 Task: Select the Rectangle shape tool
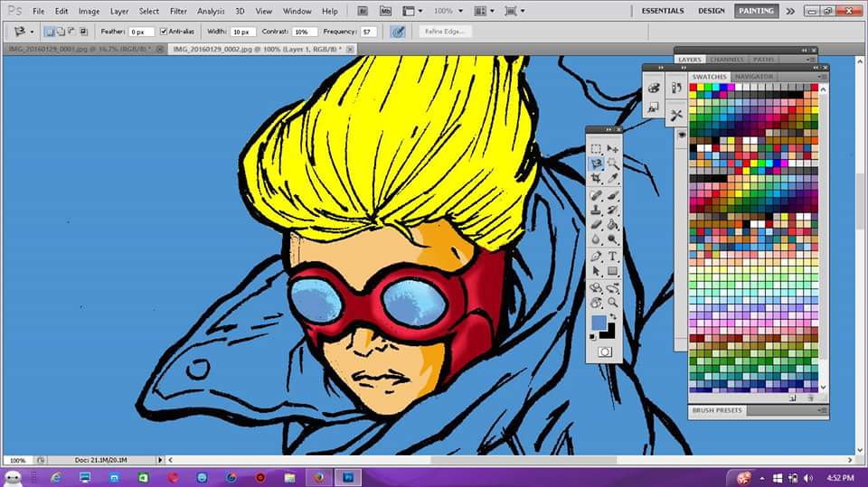coord(612,271)
